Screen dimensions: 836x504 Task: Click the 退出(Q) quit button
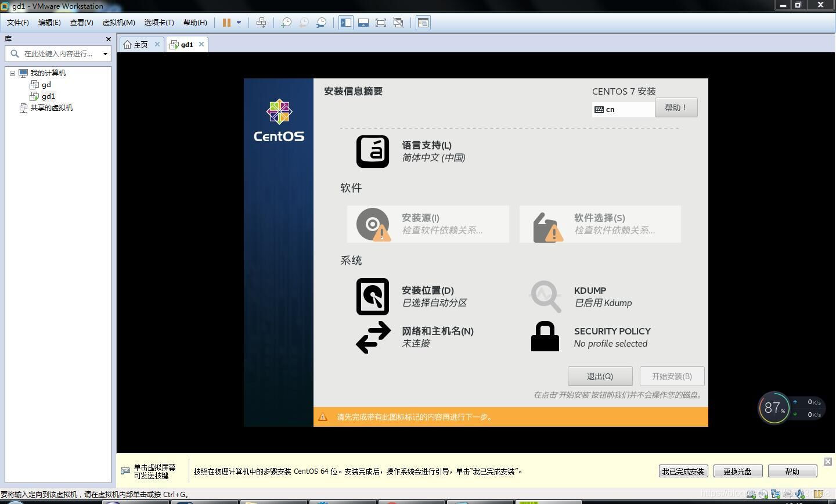click(600, 376)
